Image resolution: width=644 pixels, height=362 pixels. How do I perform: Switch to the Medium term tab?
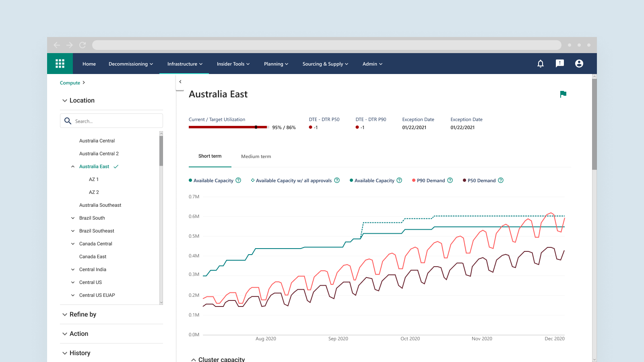pyautogui.click(x=256, y=156)
